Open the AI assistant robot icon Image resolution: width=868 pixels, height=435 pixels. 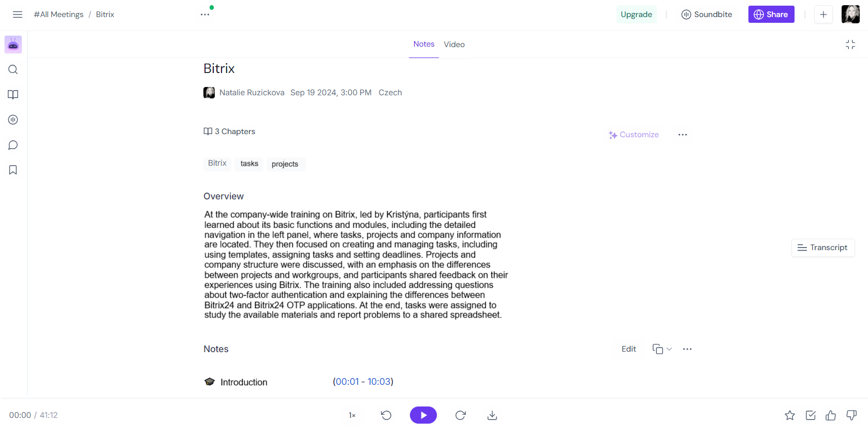[x=13, y=45]
